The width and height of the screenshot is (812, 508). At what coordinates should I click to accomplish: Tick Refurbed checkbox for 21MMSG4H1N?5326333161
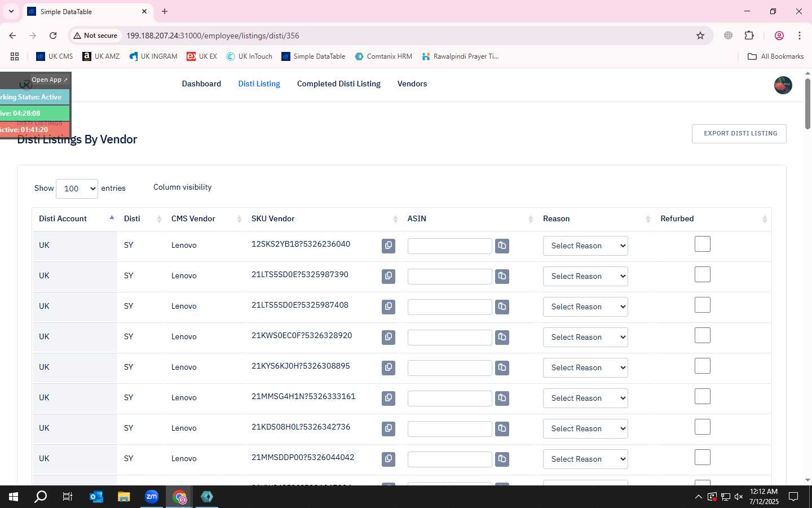703,396
